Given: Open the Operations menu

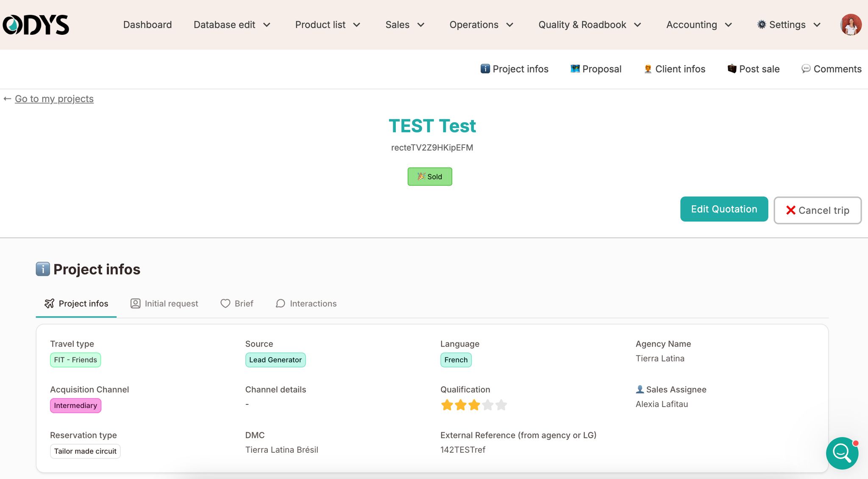Looking at the screenshot, I should 482,25.
